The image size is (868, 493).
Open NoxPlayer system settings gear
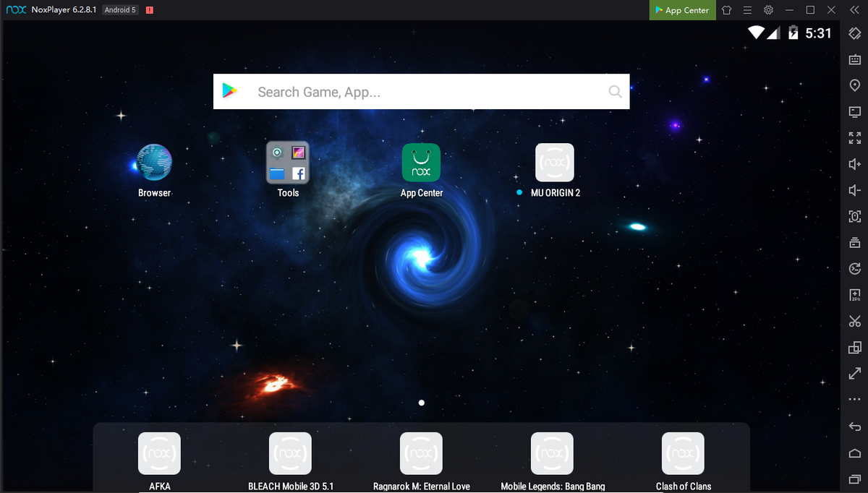pyautogui.click(x=767, y=10)
